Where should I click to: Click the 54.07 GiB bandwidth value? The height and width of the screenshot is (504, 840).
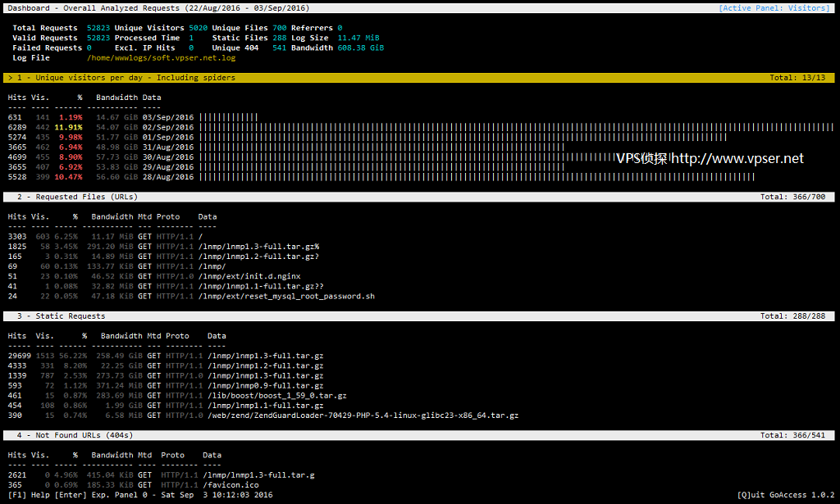tap(116, 127)
